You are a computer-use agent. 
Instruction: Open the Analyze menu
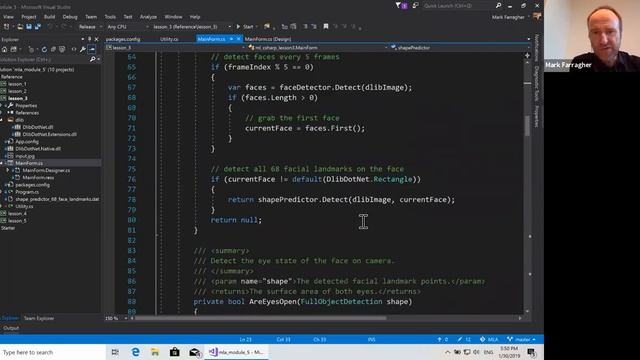[148, 17]
